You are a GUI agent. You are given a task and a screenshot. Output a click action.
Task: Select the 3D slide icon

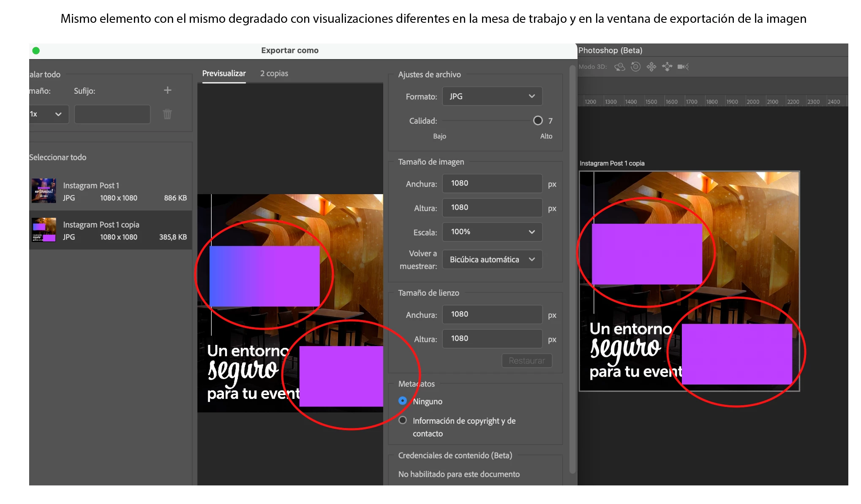(x=667, y=67)
